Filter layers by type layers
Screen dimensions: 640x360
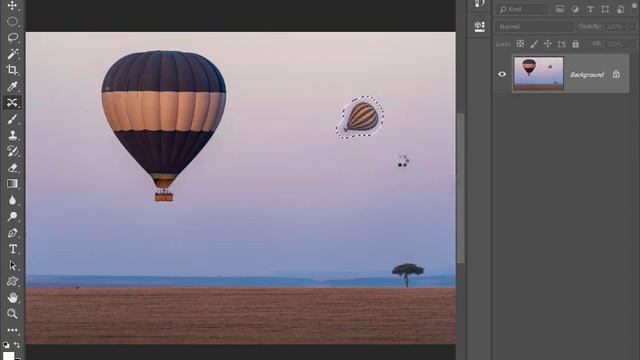click(x=590, y=9)
